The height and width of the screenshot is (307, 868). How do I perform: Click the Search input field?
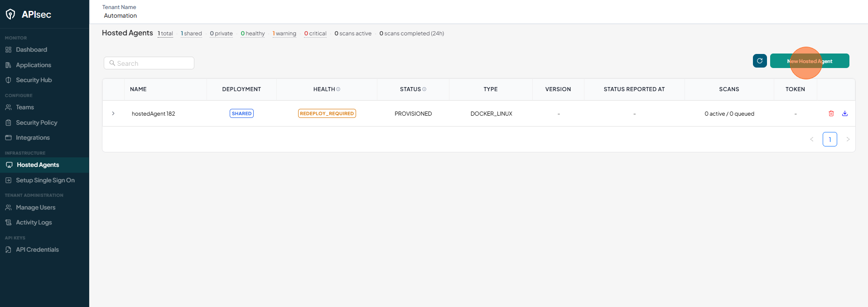point(149,63)
